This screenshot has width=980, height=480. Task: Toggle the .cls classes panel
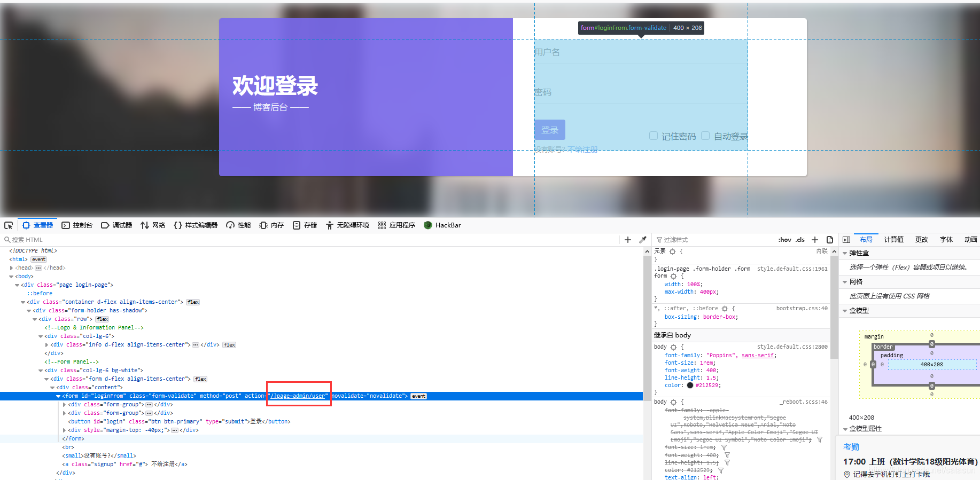(x=800, y=240)
